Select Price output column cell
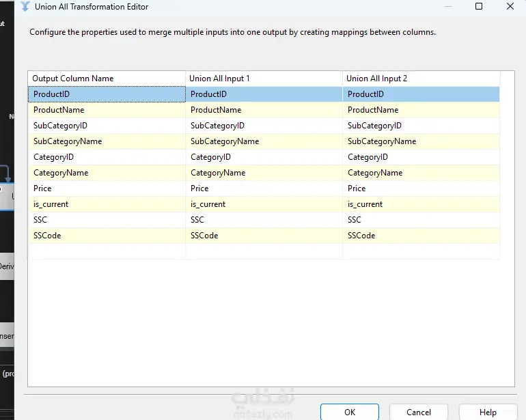The height and width of the screenshot is (420, 526). pyautogui.click(x=107, y=188)
